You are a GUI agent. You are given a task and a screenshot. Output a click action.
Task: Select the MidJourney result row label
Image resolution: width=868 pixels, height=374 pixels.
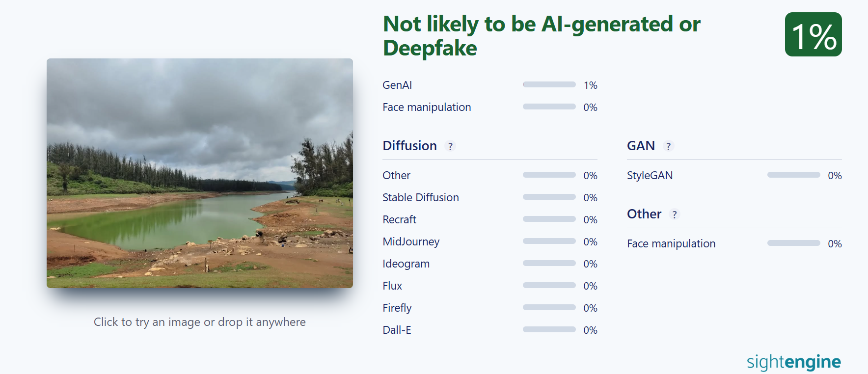411,241
